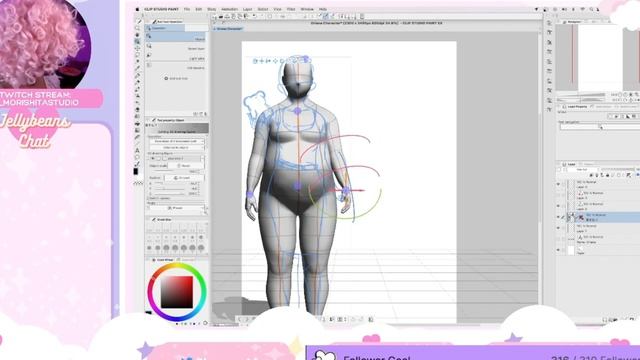Open the Edit menu
Screen dimensions: 640x360
click(198, 9)
